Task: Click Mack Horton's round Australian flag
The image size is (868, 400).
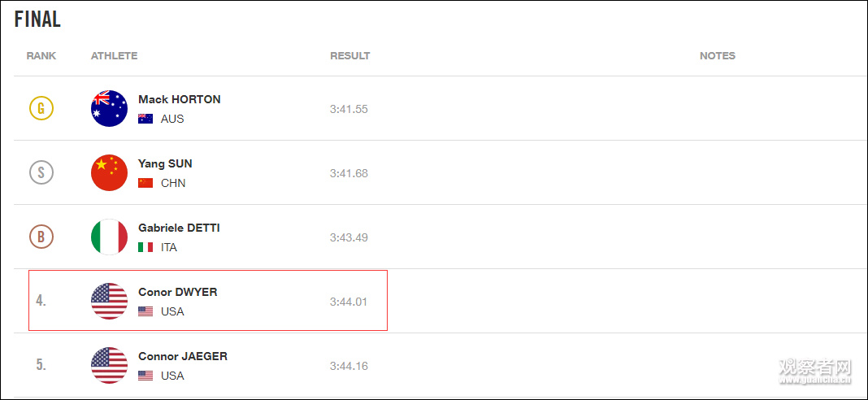Action: [109, 109]
